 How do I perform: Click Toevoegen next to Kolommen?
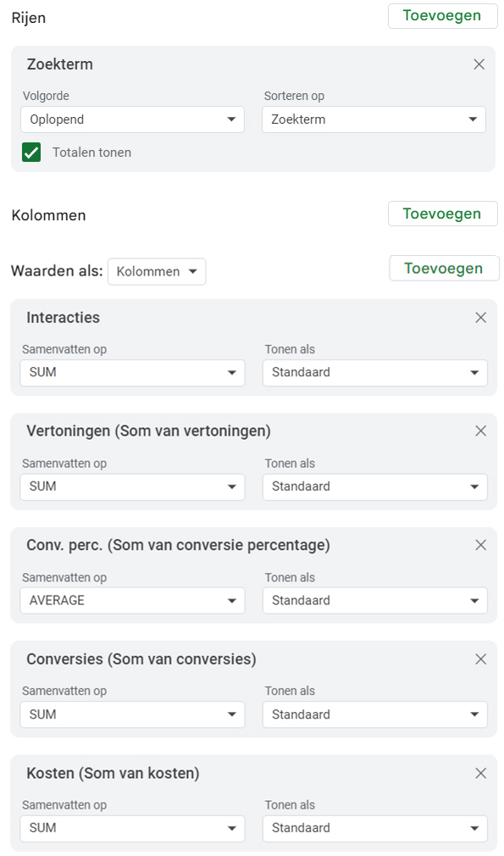pyautogui.click(x=442, y=214)
